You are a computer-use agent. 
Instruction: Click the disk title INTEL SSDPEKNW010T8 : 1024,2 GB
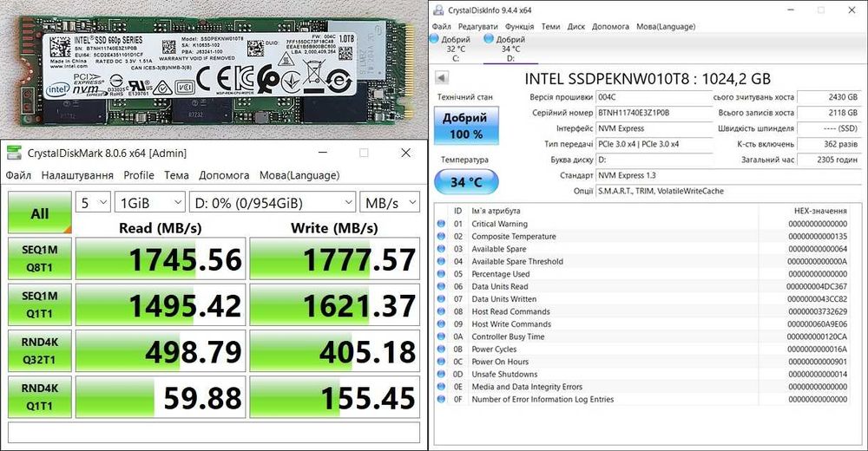click(x=648, y=79)
